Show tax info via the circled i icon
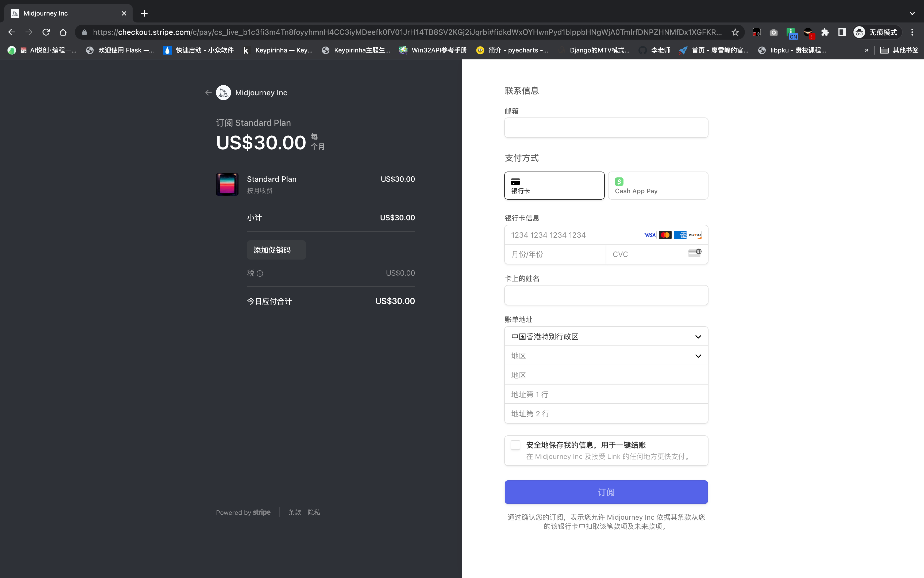924x578 pixels. 260,273
